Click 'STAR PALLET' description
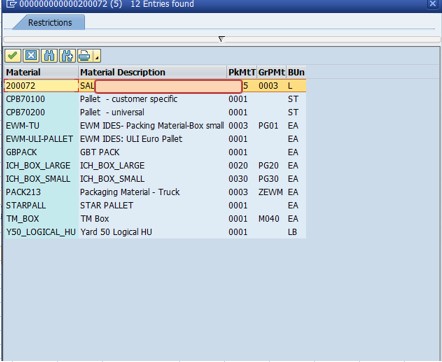The image size is (442, 362). (x=107, y=206)
